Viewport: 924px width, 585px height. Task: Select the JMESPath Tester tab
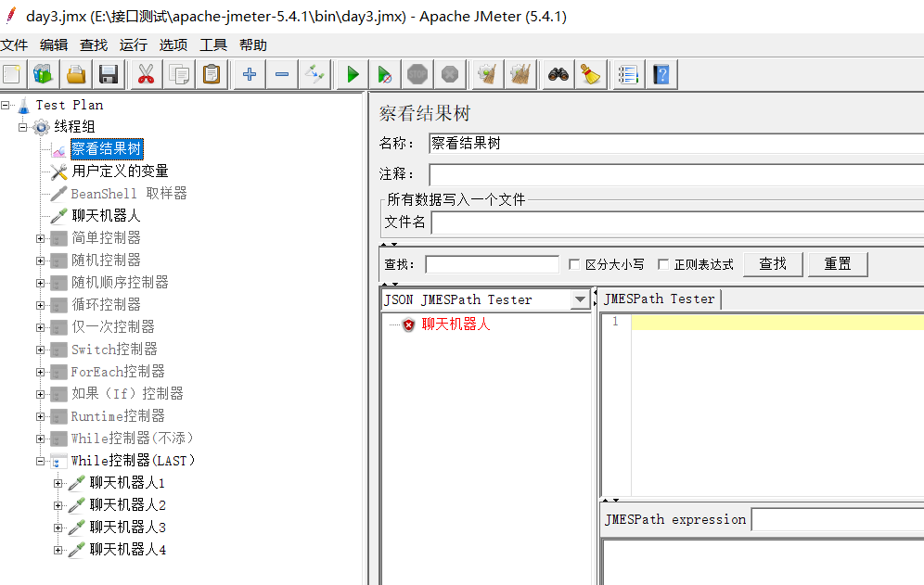tap(659, 299)
